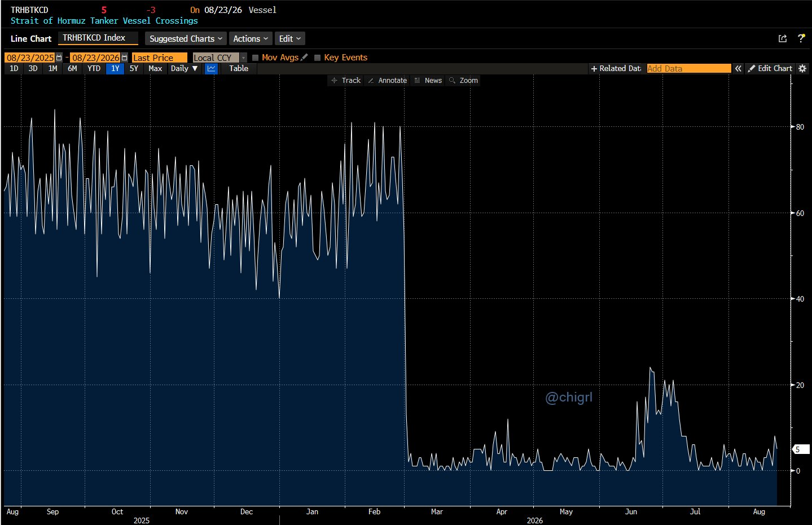Image resolution: width=812 pixels, height=525 pixels.
Task: Click the Jun label on the x-axis
Action: pos(631,512)
